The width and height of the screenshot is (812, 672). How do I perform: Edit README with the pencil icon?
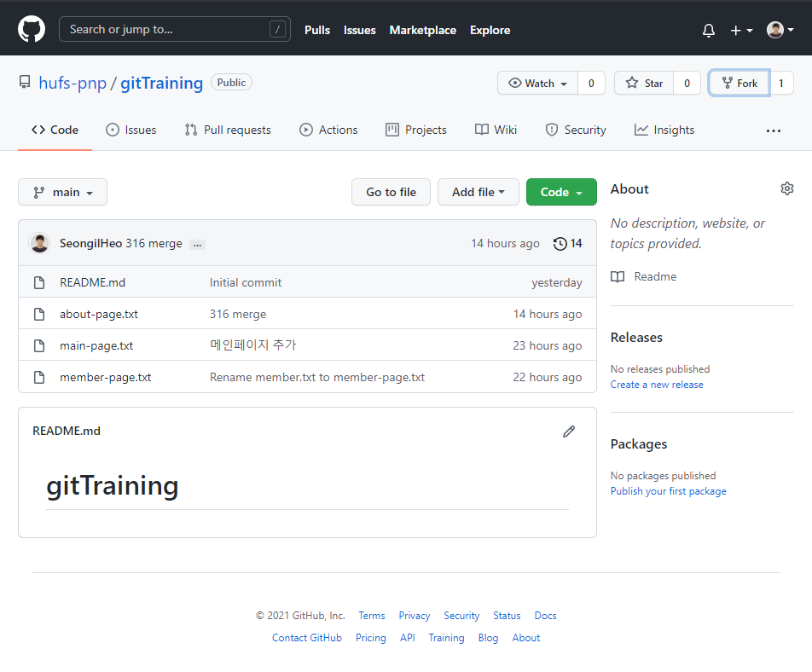point(569,432)
